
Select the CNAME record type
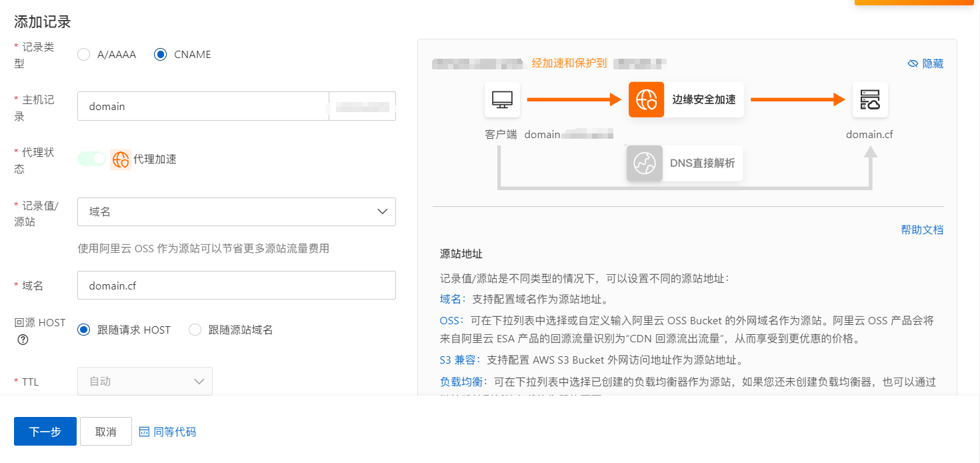[160, 54]
